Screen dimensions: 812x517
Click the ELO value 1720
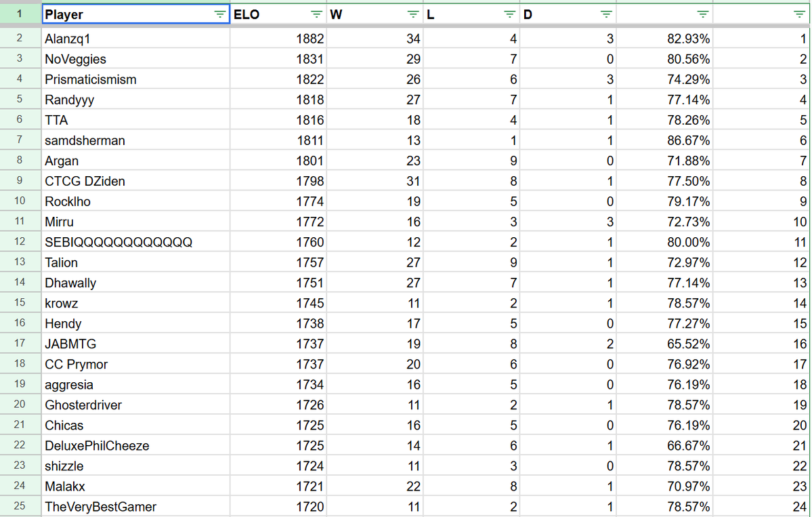(x=278, y=507)
